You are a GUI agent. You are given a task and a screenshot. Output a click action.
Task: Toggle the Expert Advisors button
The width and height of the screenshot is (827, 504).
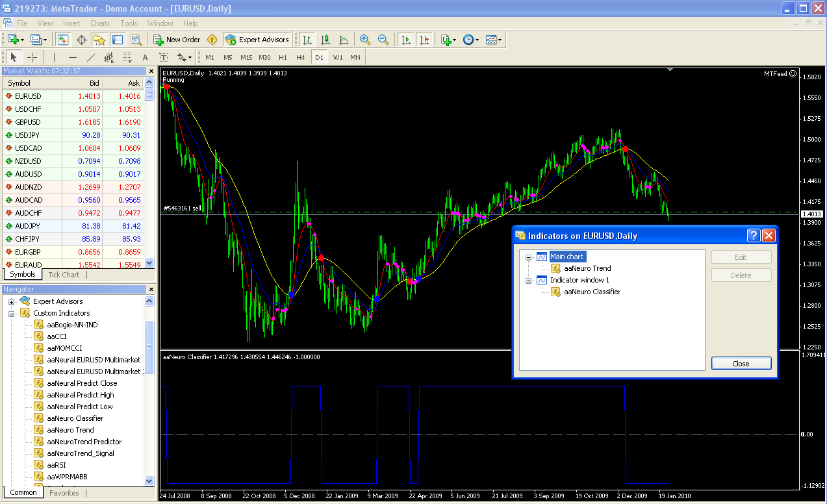coord(257,40)
